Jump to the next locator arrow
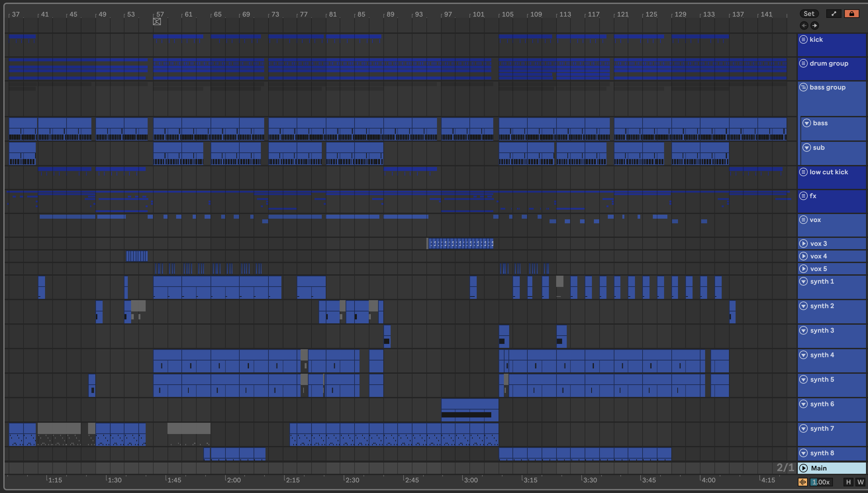Screen dimensions: 868x493 pyautogui.click(x=815, y=26)
